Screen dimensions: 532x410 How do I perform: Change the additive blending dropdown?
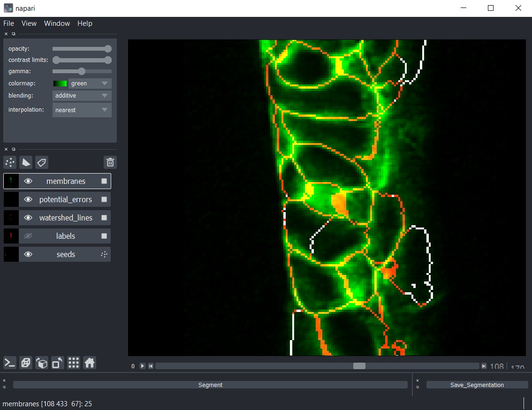click(x=82, y=95)
